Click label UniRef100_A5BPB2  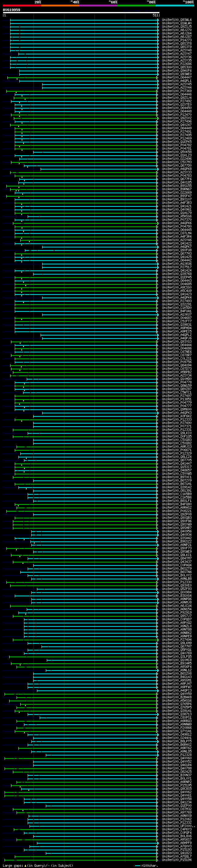point(176,372)
